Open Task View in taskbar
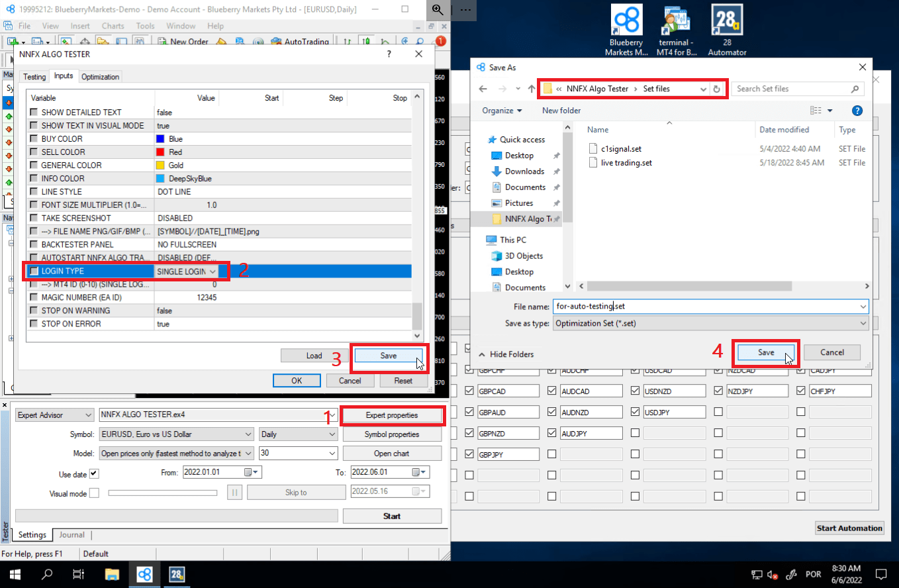The height and width of the screenshot is (588, 899). pos(79,574)
